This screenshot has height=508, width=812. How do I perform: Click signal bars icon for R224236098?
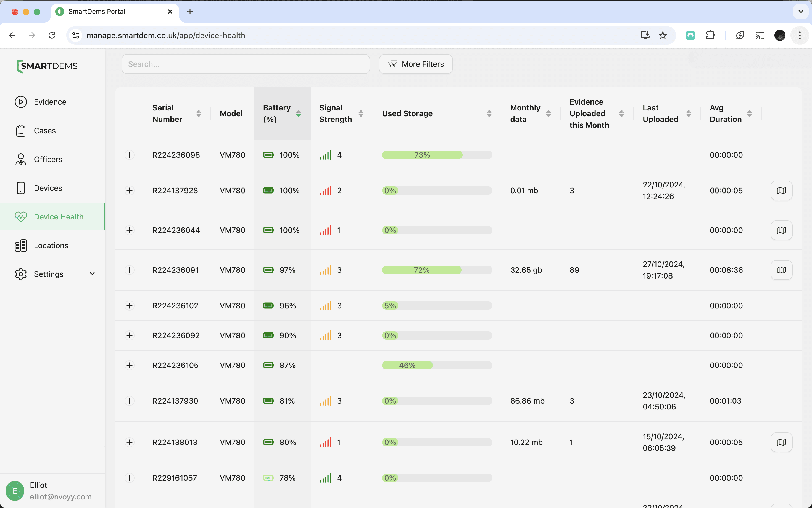point(326,155)
